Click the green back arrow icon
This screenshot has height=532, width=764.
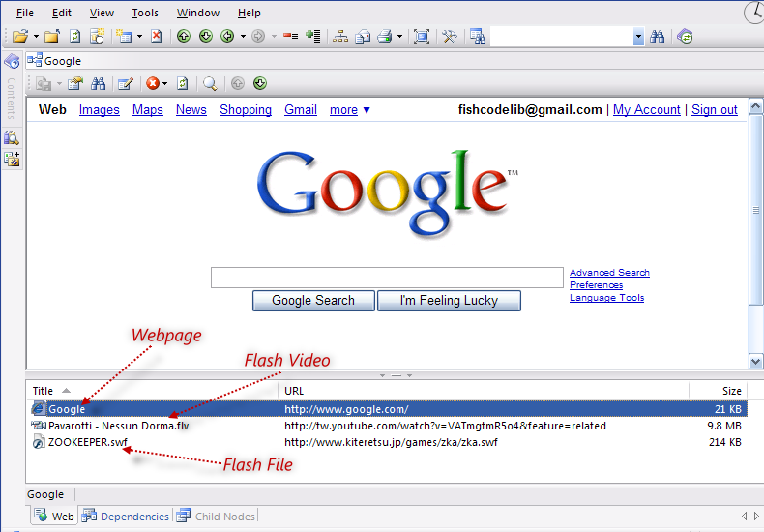coord(227,36)
